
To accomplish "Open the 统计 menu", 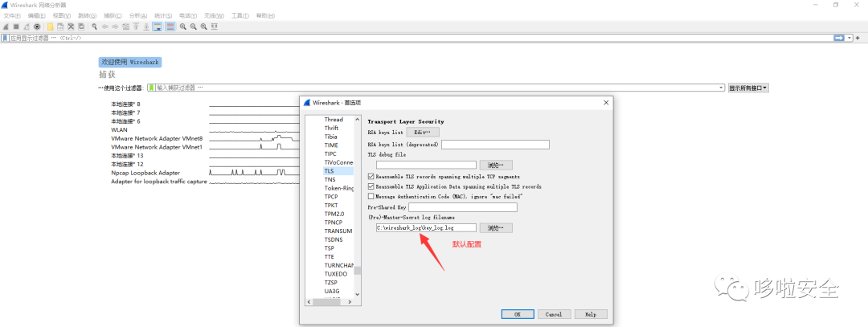I will pos(162,15).
